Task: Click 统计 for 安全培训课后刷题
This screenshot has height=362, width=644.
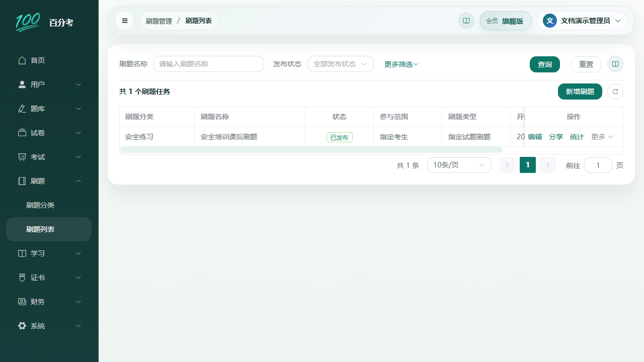Action: [577, 137]
